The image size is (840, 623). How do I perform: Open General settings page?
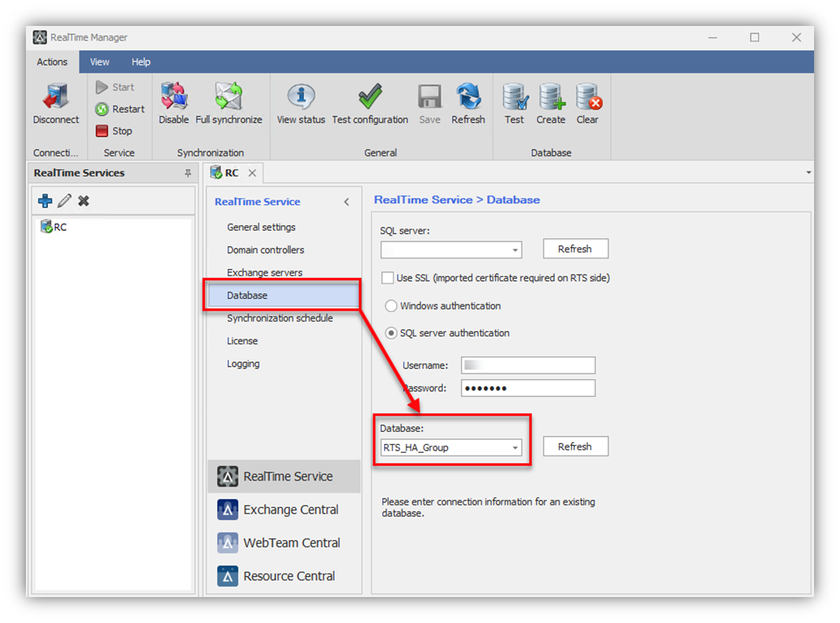coord(261,227)
